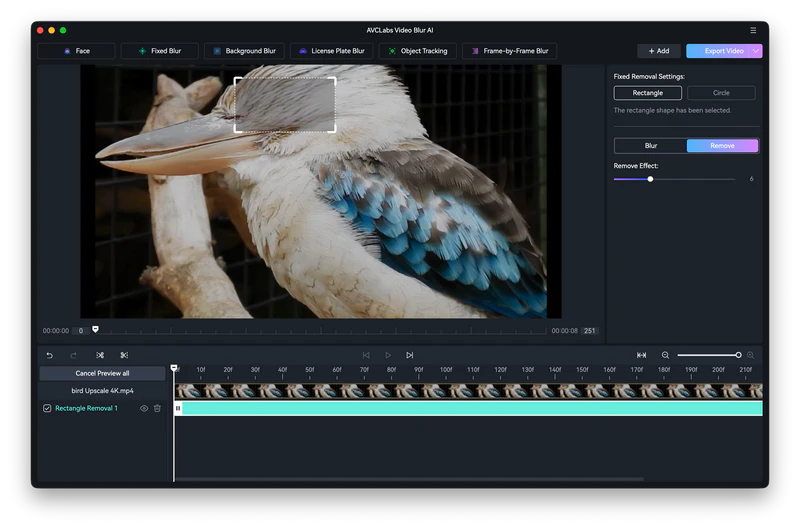Switch to Remove mode
Viewport: 800px width, 529px height.
tap(722, 146)
